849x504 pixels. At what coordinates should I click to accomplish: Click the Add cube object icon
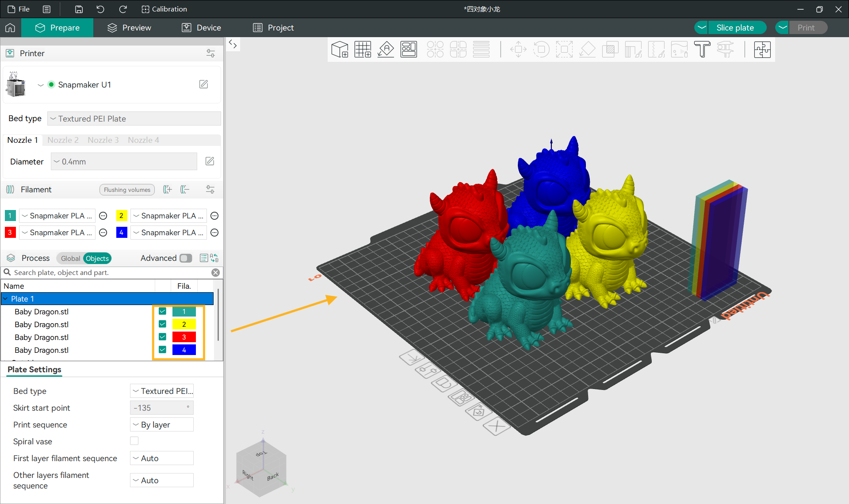(340, 50)
